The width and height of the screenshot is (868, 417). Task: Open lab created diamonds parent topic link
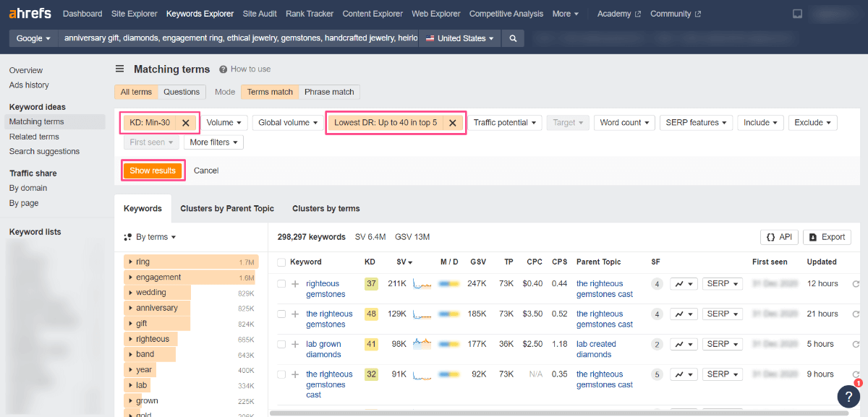(596, 349)
